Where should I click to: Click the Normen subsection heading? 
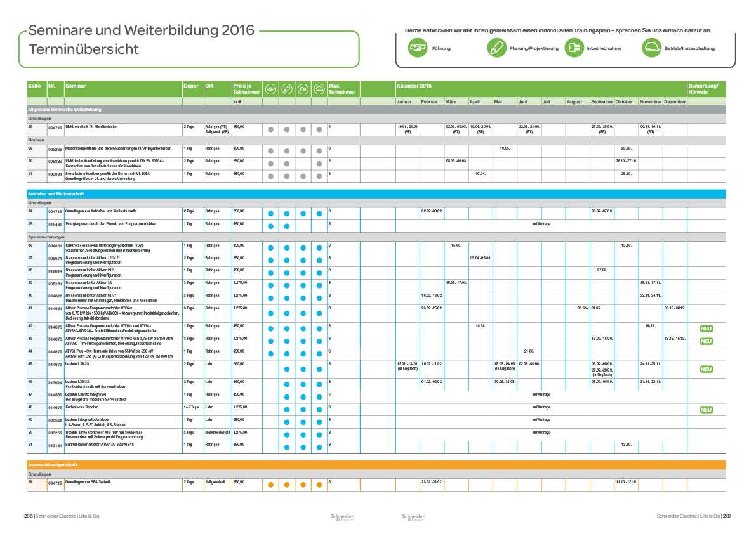[x=36, y=140]
